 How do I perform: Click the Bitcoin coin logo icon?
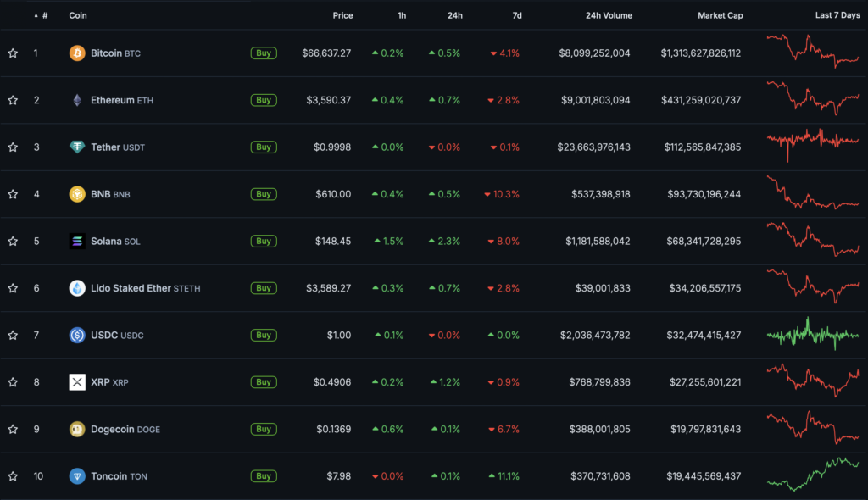click(77, 53)
